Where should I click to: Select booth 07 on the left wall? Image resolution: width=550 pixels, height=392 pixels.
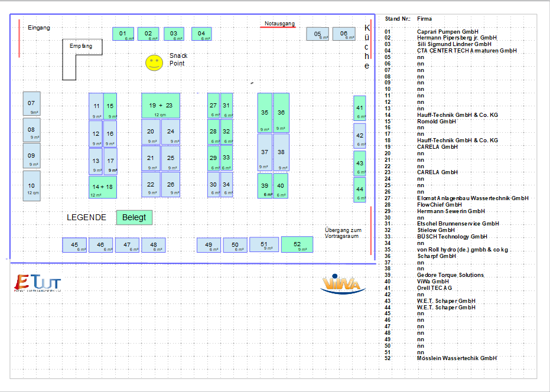(31, 103)
